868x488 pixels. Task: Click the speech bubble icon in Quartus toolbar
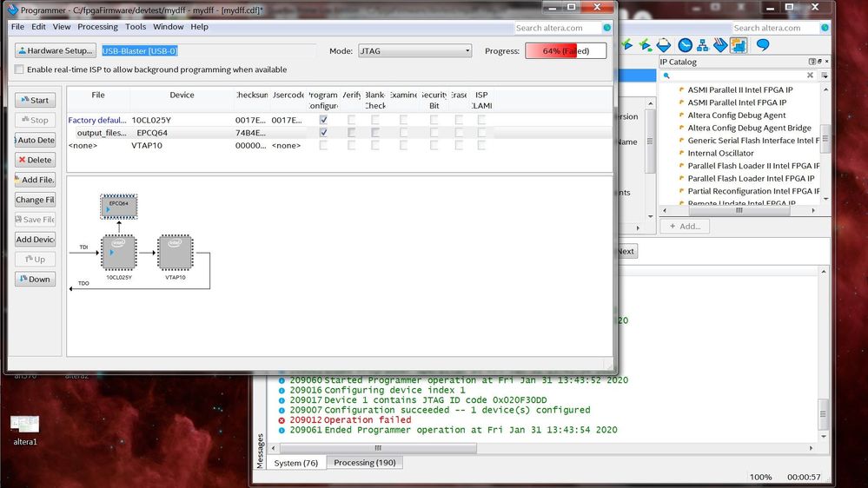[762, 45]
